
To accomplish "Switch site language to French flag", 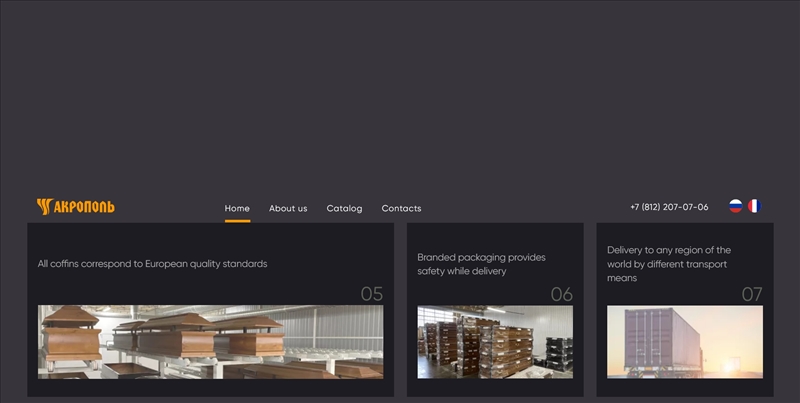I will point(754,206).
